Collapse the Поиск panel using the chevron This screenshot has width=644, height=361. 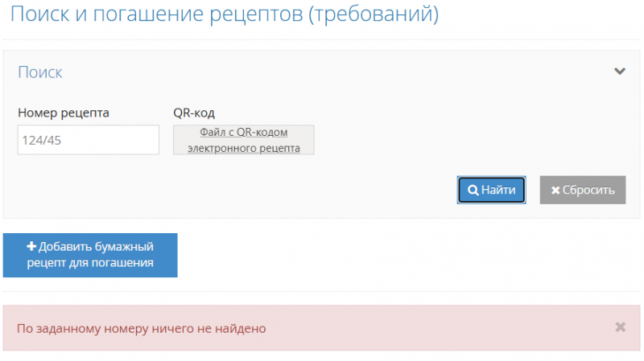tap(620, 72)
